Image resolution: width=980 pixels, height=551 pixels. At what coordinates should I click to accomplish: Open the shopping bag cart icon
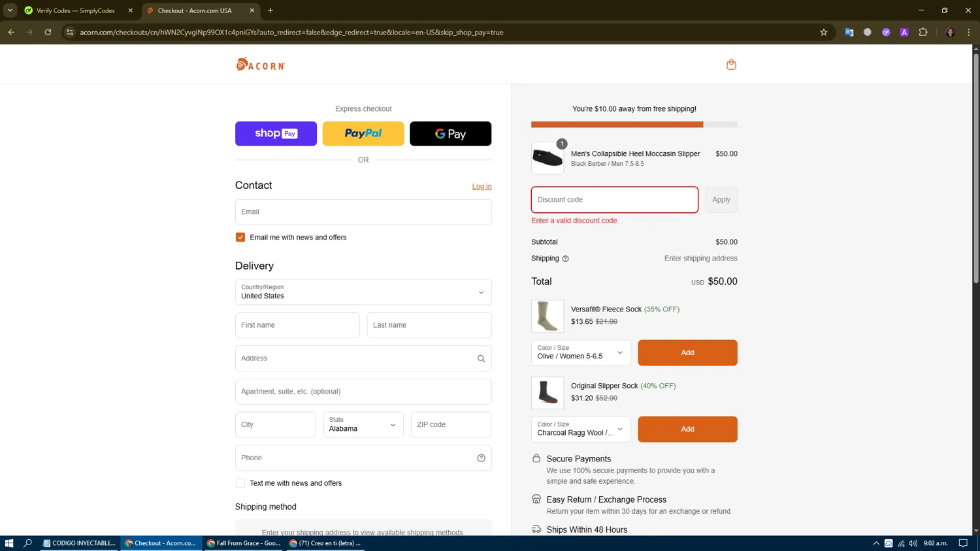point(731,64)
